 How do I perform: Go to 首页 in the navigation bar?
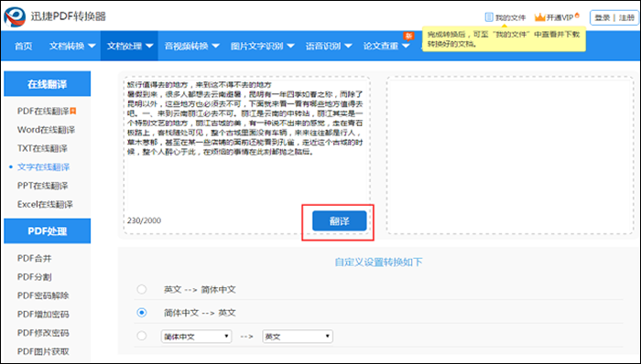click(23, 46)
